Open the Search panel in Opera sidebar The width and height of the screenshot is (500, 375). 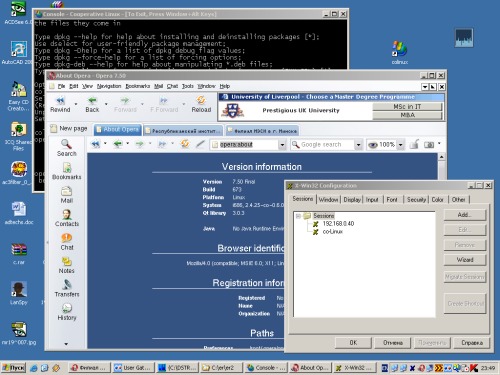[x=66, y=148]
